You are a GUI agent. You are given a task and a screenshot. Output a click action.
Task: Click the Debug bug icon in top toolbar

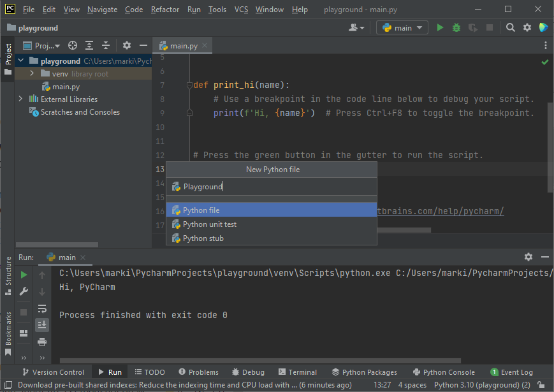(456, 27)
